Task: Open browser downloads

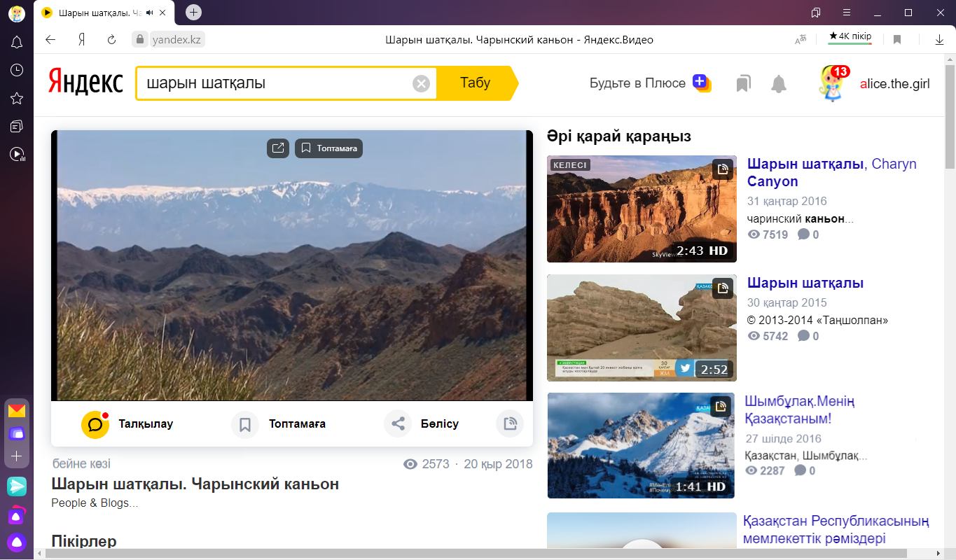Action: 940,40
